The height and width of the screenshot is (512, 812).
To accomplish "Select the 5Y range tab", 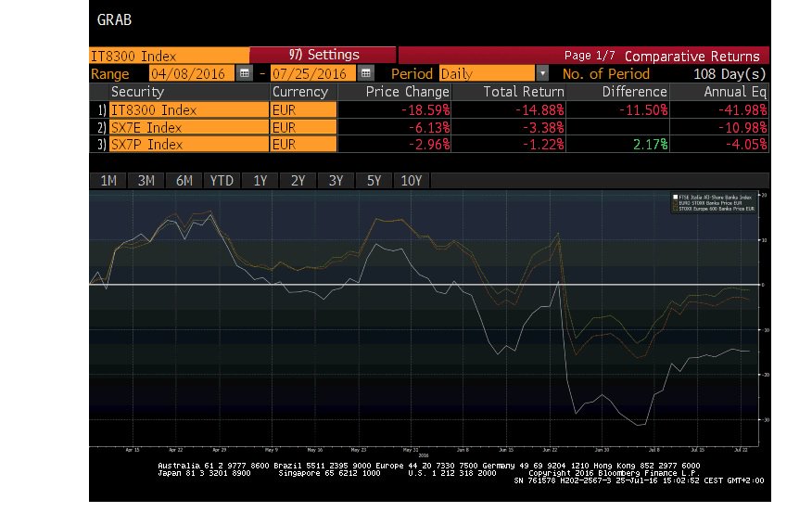I will click(374, 180).
